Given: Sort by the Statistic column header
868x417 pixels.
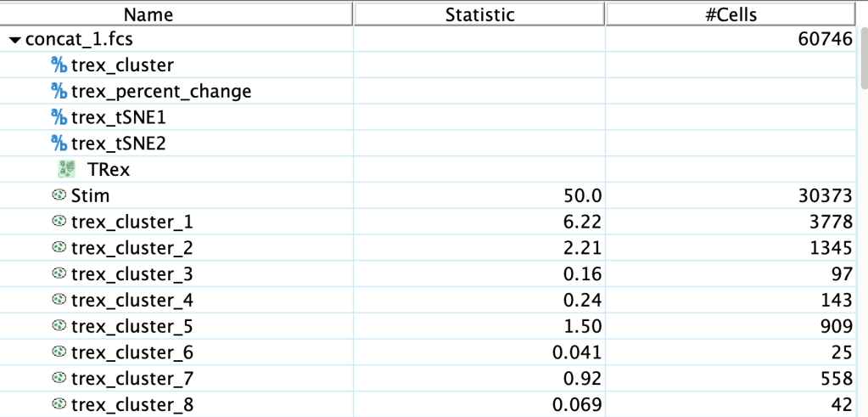Looking at the screenshot, I should point(479,14).
